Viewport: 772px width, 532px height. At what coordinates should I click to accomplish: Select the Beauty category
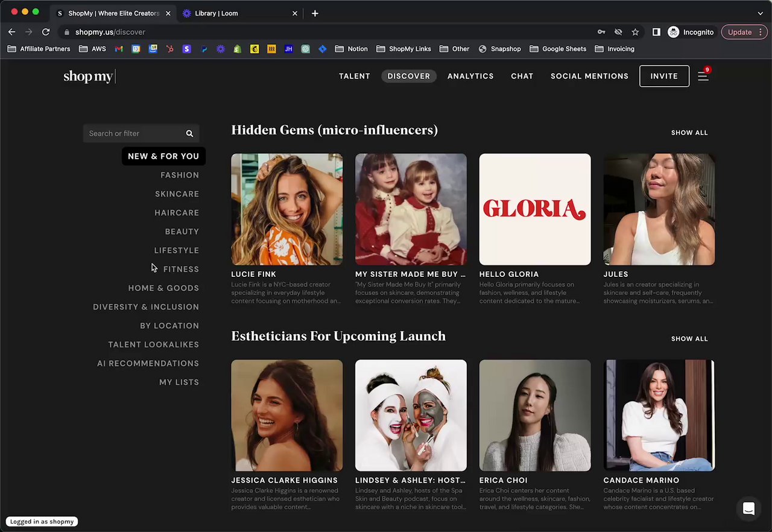(x=182, y=232)
